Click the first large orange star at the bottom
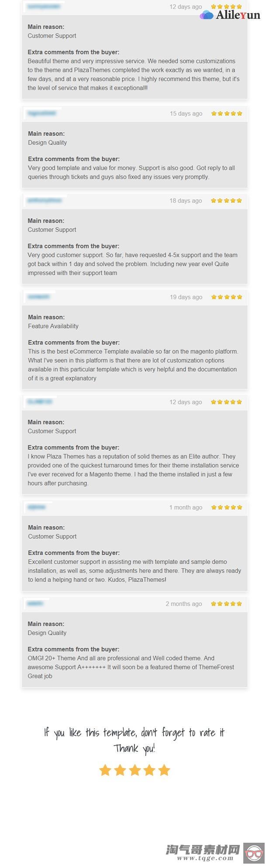Screen dimensions: 269x868 (105, 770)
